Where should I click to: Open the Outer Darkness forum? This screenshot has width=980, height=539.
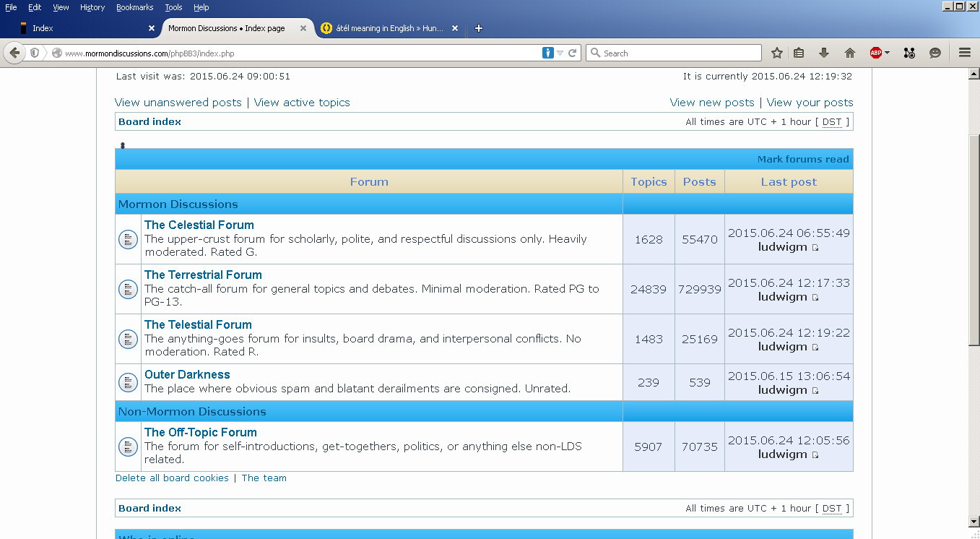tap(187, 374)
